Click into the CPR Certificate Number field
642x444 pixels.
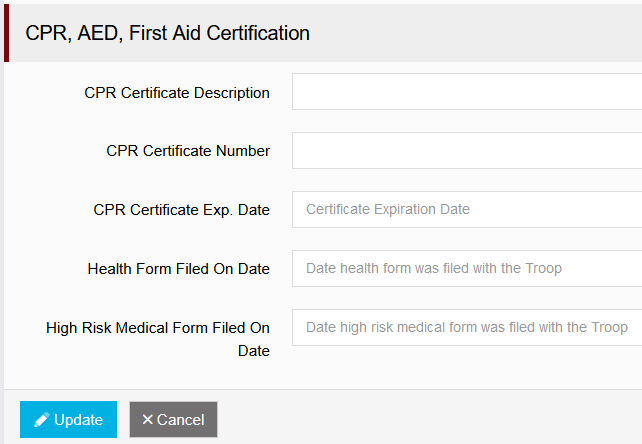[466, 151]
